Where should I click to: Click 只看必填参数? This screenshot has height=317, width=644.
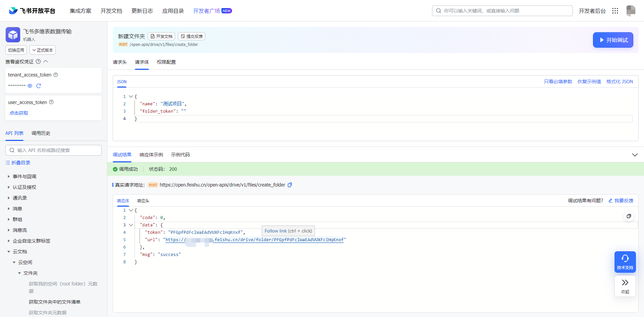coord(558,82)
